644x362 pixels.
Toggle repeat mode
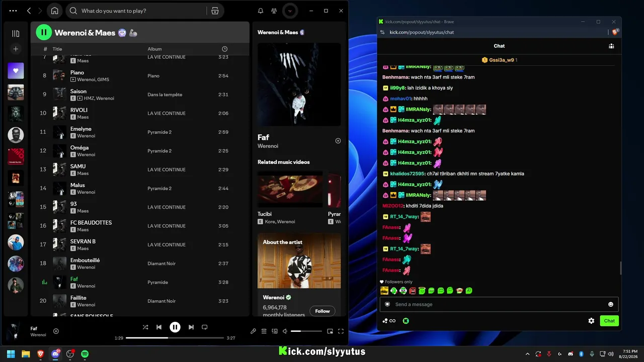pyautogui.click(x=204, y=327)
